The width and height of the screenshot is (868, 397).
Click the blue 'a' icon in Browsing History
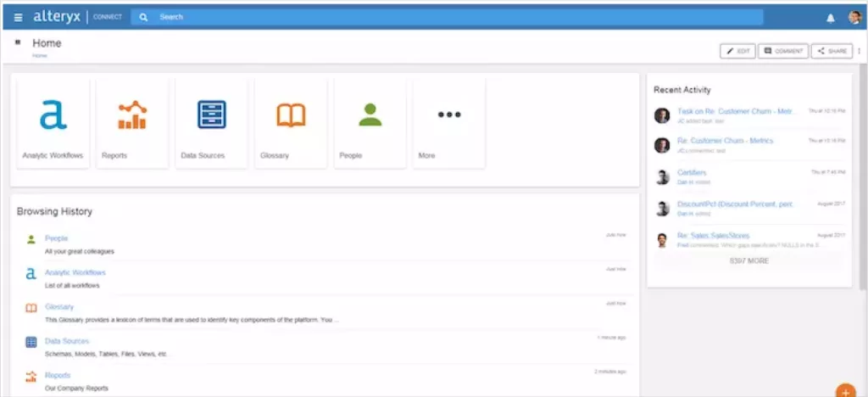pos(31,273)
